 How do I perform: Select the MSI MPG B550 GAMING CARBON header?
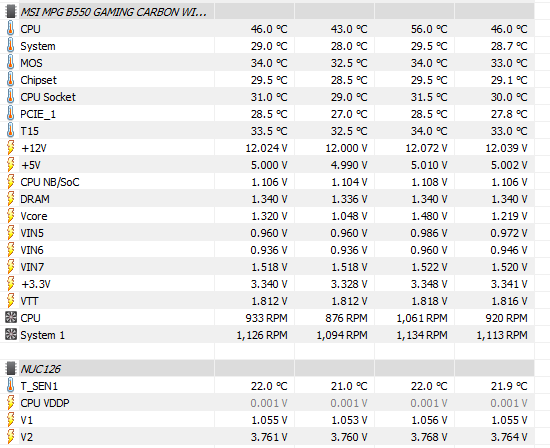[x=114, y=12]
